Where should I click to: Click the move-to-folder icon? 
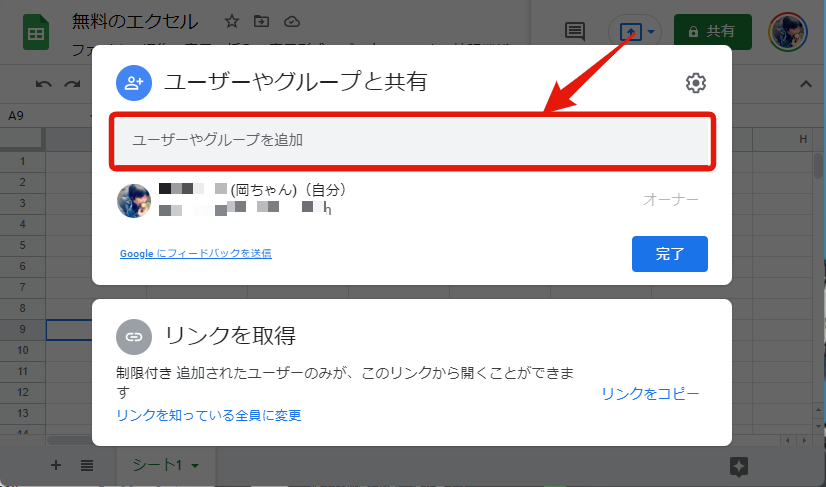[x=261, y=21]
